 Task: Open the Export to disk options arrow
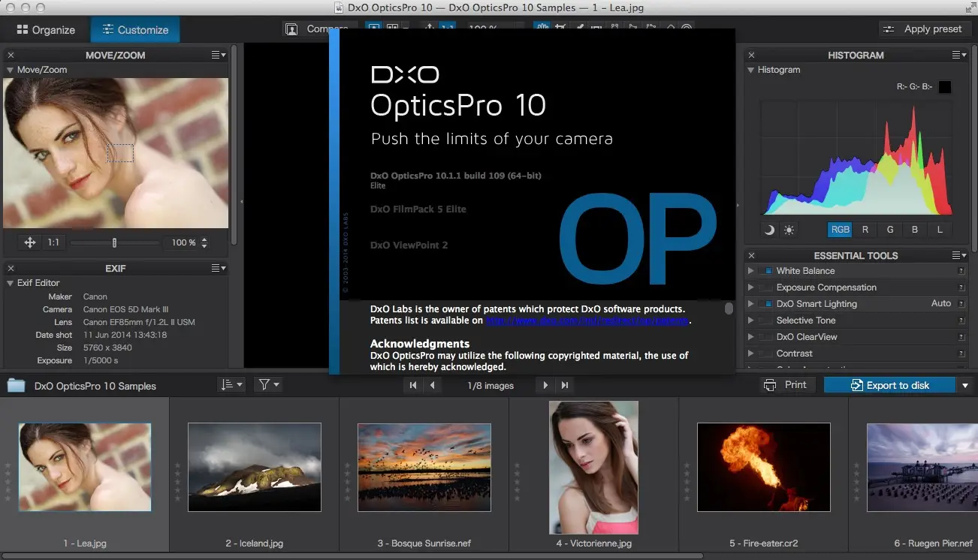(x=965, y=385)
